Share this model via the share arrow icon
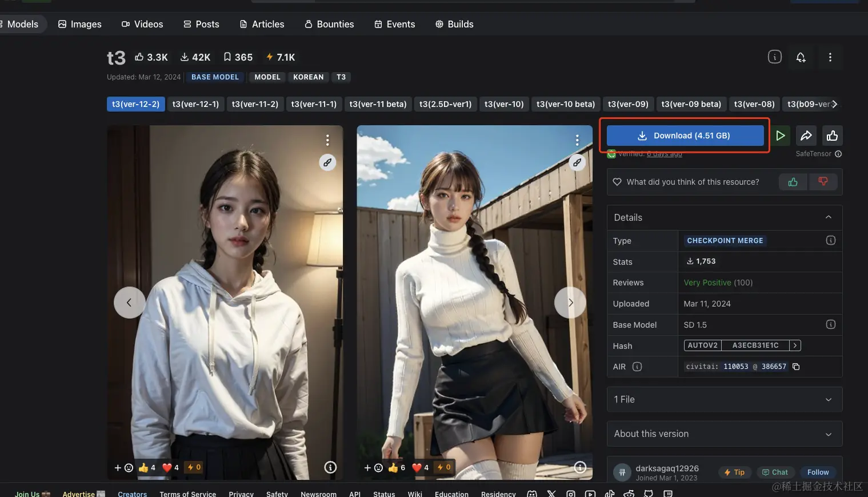868x497 pixels. click(x=806, y=136)
